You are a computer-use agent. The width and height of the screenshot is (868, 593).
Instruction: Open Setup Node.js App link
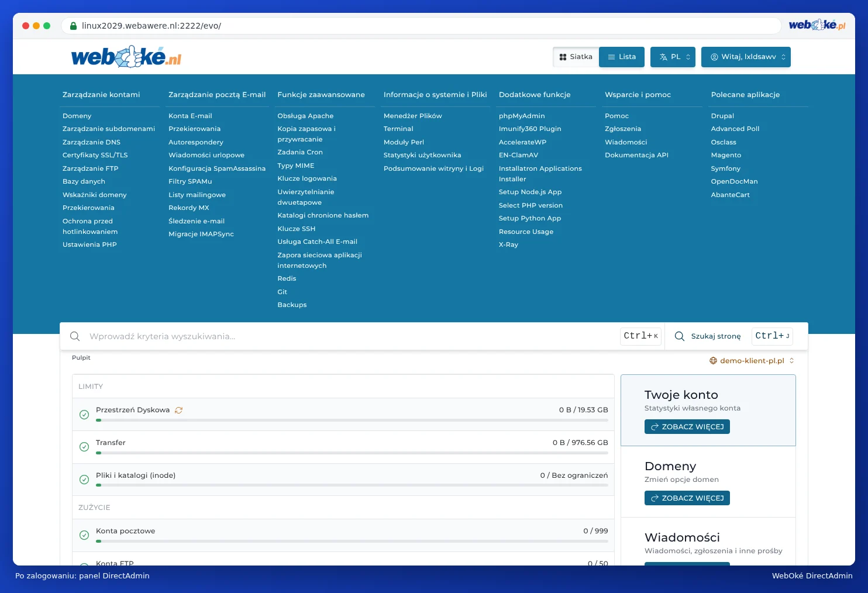(x=531, y=192)
